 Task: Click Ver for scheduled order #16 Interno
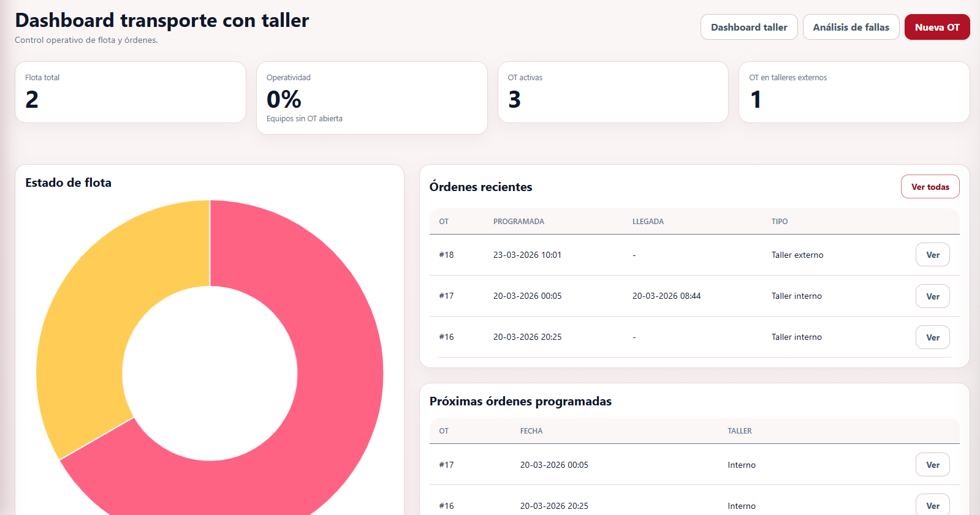tap(932, 506)
